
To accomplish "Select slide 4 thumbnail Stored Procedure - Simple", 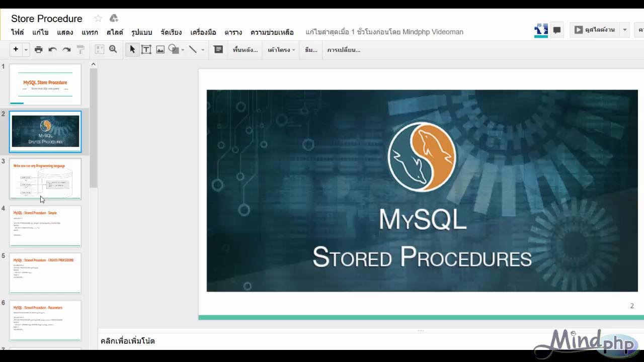I will pos(45,226).
